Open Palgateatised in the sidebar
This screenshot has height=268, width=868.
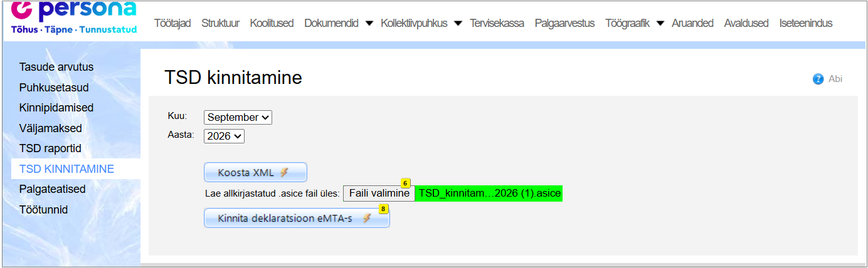pos(52,188)
